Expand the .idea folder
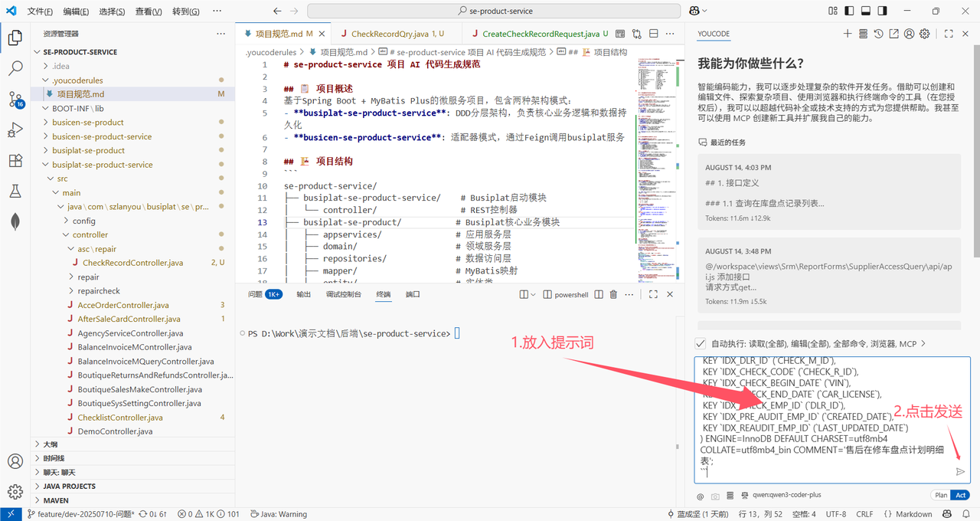The image size is (980, 521). tap(60, 66)
